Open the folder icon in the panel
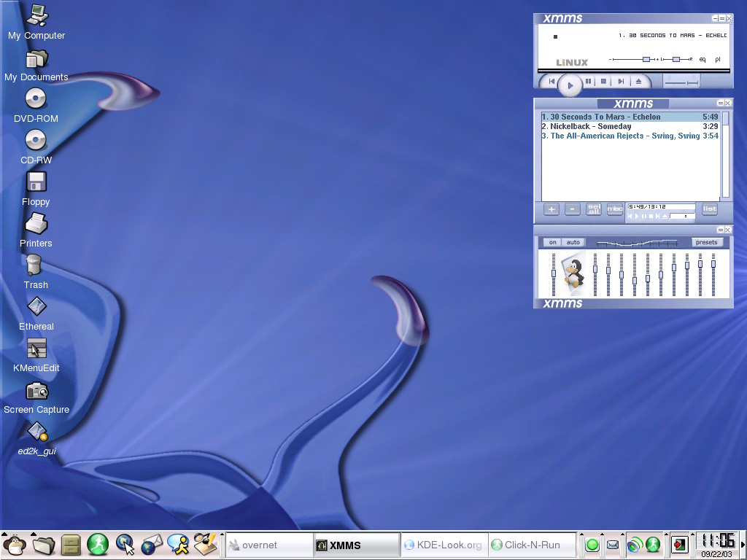Viewport: 747px width, 560px height. click(x=44, y=545)
